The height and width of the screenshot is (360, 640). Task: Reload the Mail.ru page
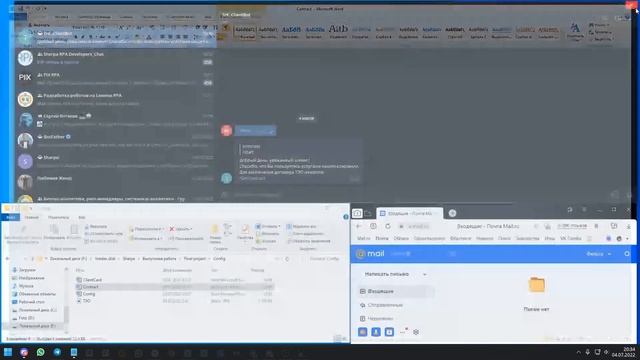[387, 226]
